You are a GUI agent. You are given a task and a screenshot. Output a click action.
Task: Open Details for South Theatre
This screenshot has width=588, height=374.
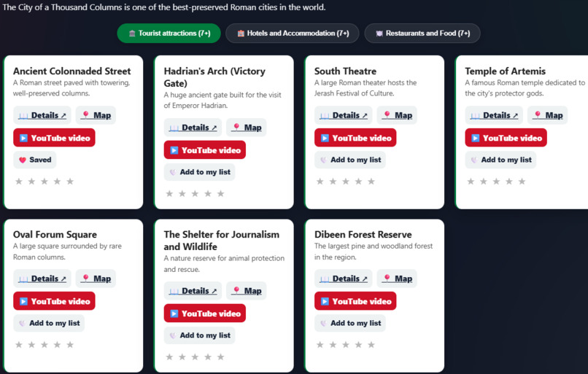coord(344,115)
